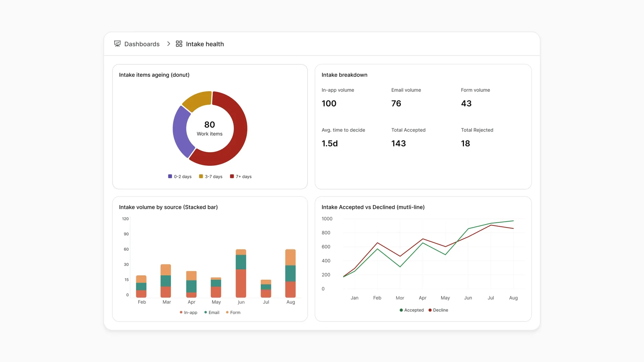
Task: Click the Mar stacked bar
Action: point(166,281)
